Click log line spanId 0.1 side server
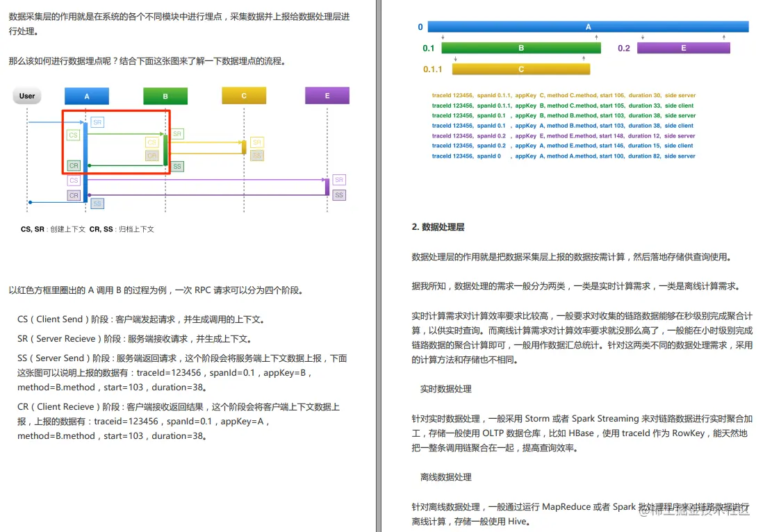The height and width of the screenshot is (532, 765). (564, 115)
